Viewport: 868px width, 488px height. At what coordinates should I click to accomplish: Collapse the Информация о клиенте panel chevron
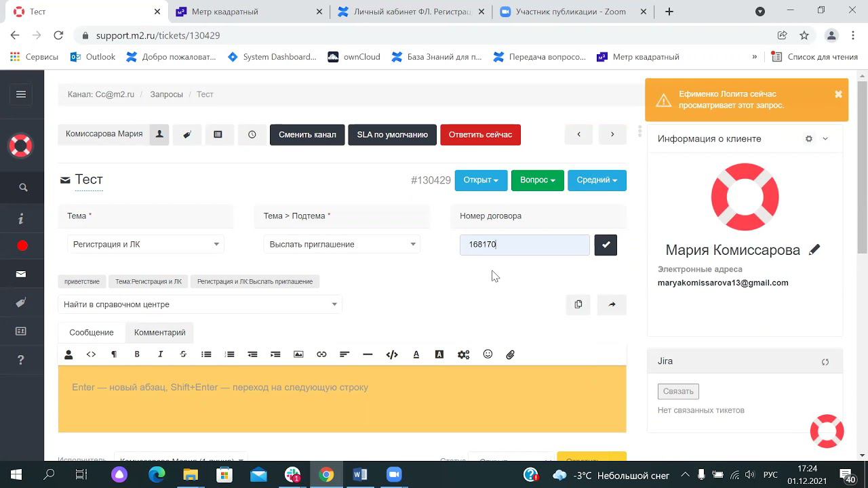click(825, 139)
